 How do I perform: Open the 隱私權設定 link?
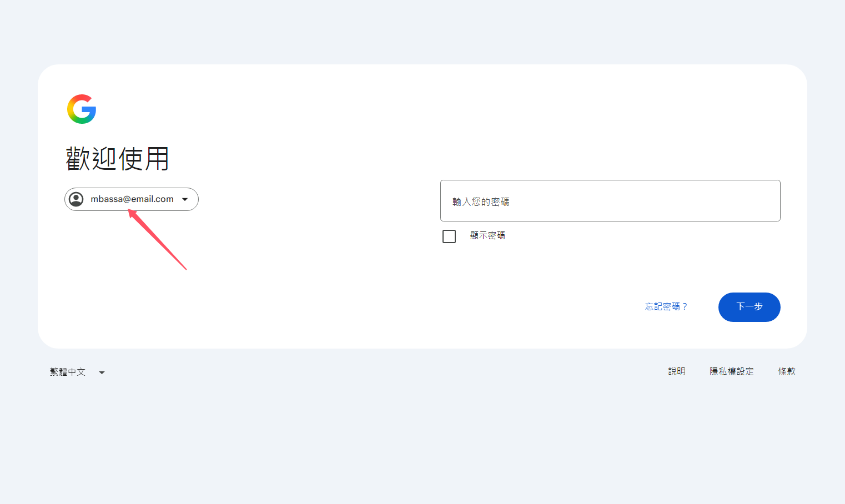coord(732,371)
